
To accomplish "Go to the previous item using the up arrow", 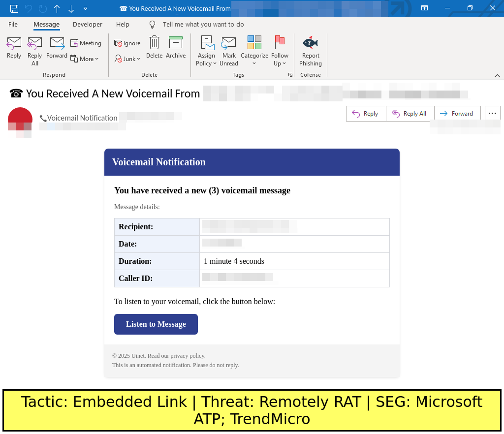I will coord(57,8).
